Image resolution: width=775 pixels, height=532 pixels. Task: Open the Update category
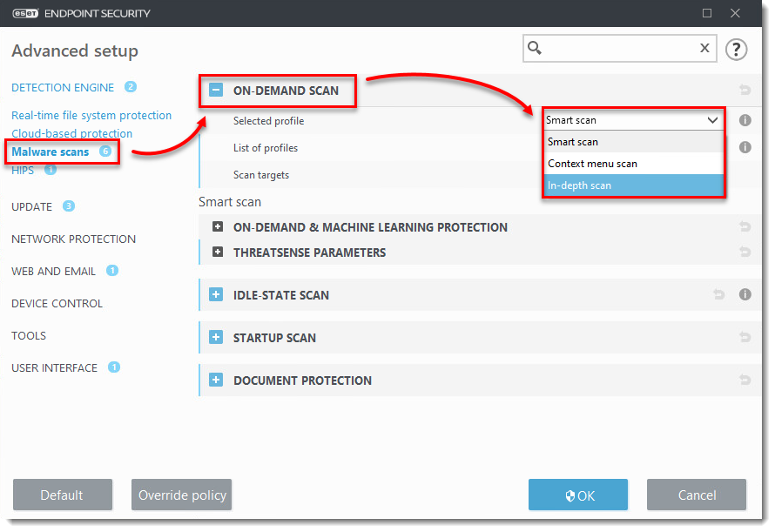[x=31, y=206]
